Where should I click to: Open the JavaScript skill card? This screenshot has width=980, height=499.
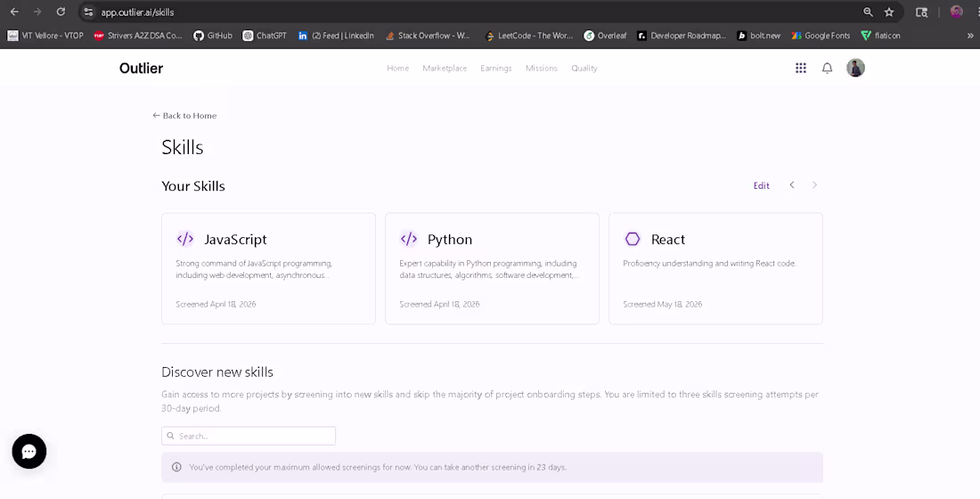click(x=269, y=268)
